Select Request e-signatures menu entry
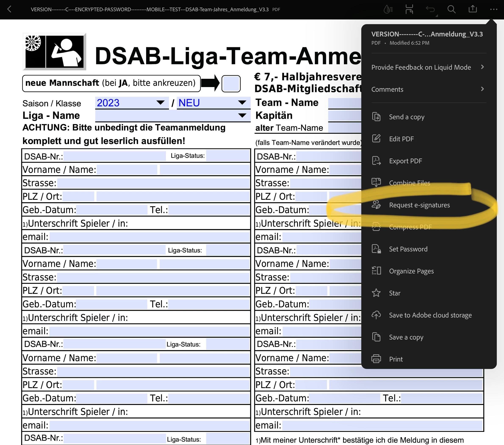 (x=419, y=205)
